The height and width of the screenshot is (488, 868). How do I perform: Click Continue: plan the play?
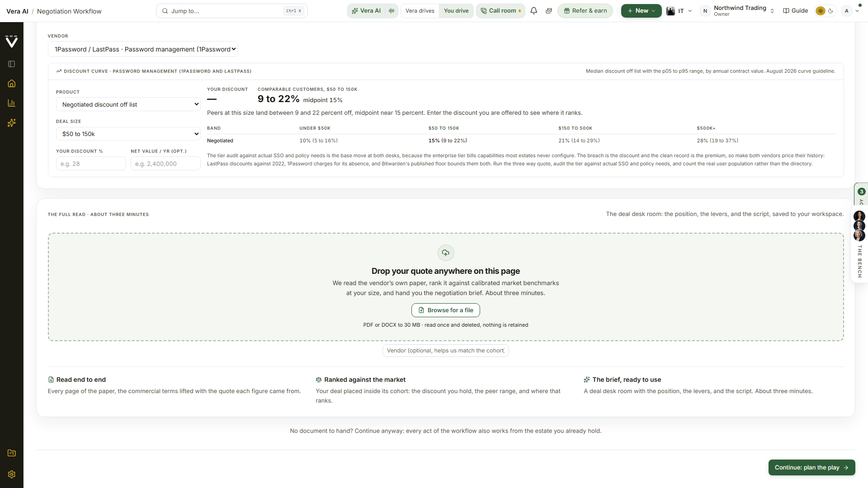(x=811, y=468)
